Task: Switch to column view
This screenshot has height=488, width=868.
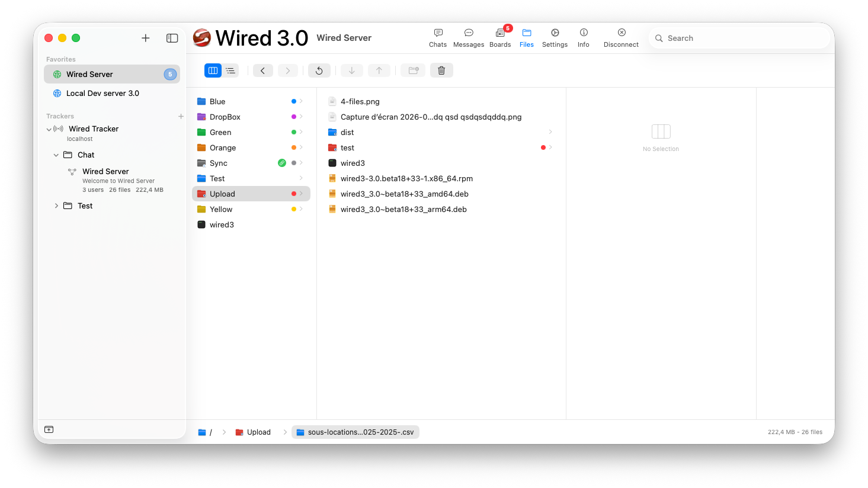Action: tap(213, 70)
